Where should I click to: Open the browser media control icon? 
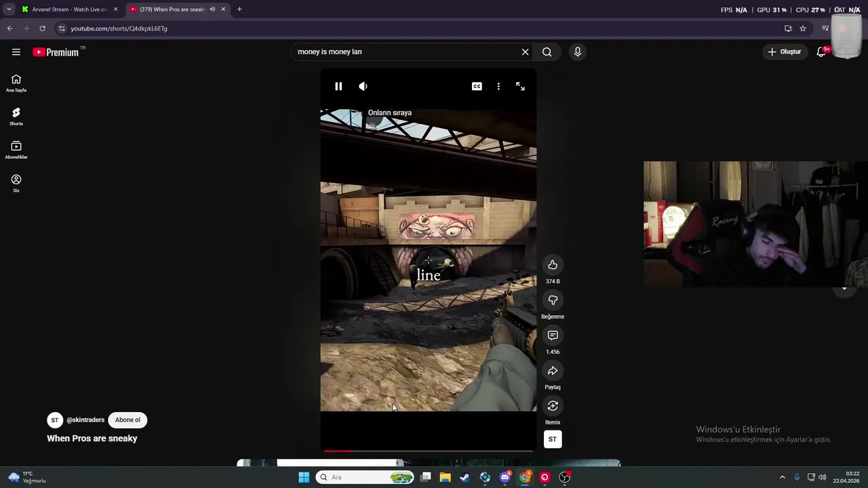coord(825,28)
